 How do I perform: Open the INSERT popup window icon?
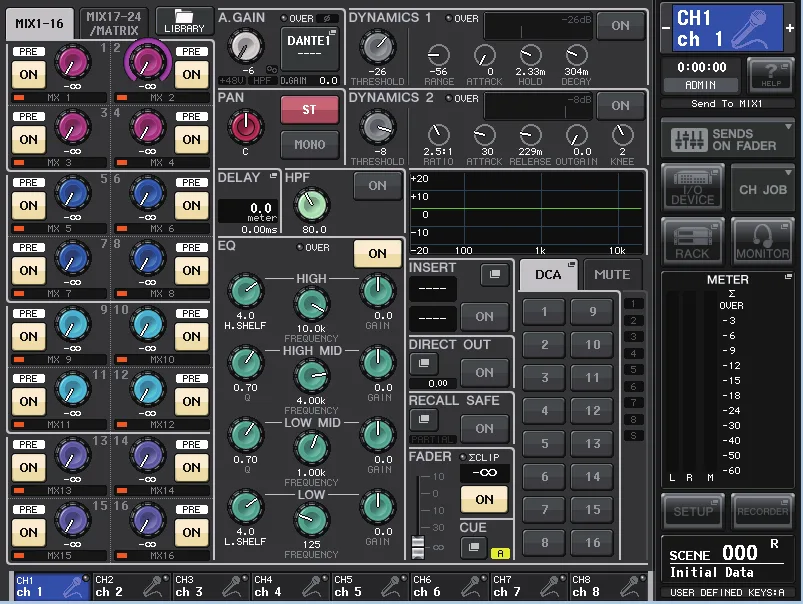(x=495, y=275)
